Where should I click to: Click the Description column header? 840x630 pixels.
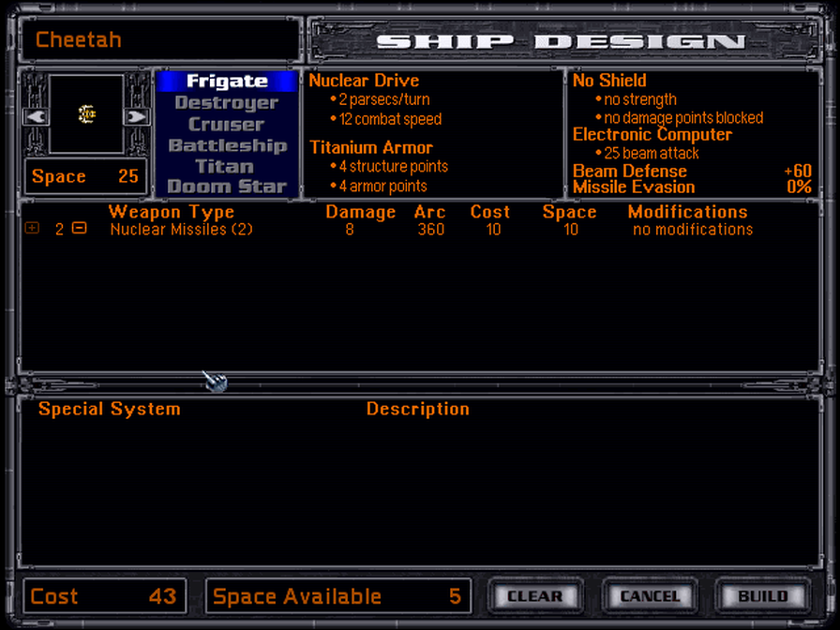(418, 409)
